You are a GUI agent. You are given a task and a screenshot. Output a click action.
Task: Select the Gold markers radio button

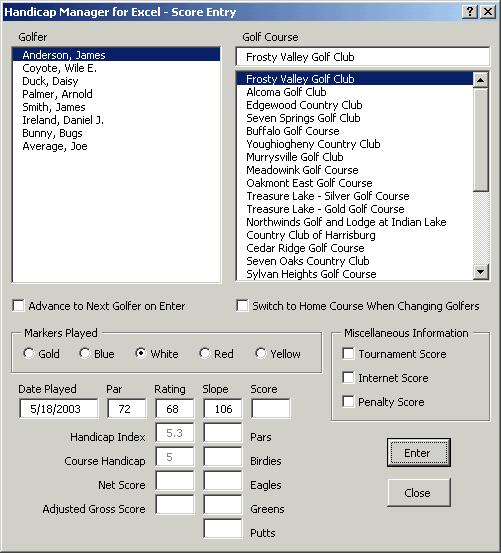(x=29, y=353)
